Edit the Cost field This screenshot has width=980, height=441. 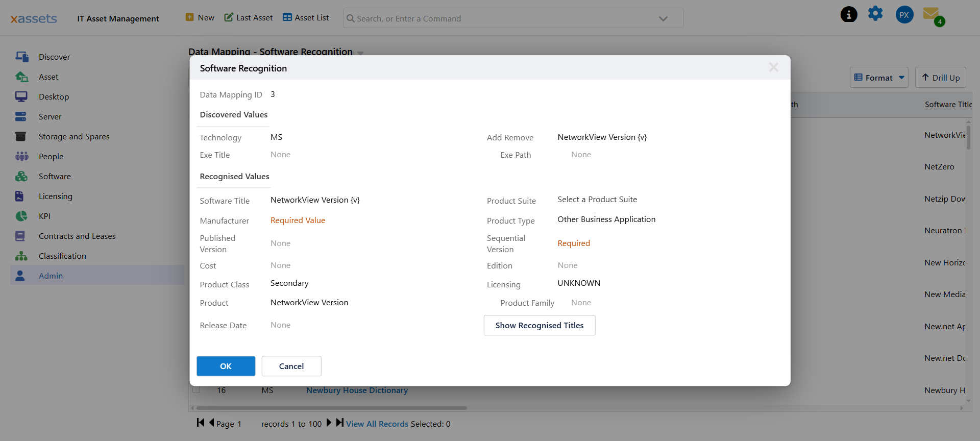click(x=280, y=265)
